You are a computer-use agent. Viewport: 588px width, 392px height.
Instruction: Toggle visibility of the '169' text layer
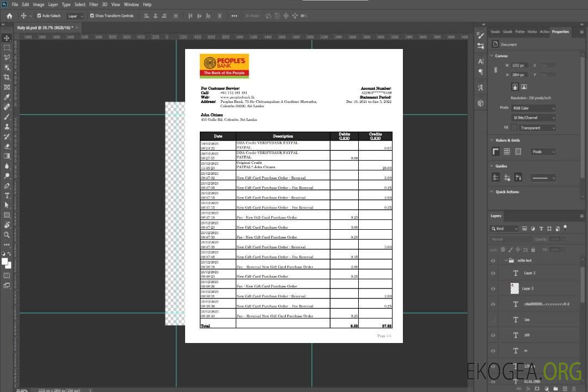493,335
